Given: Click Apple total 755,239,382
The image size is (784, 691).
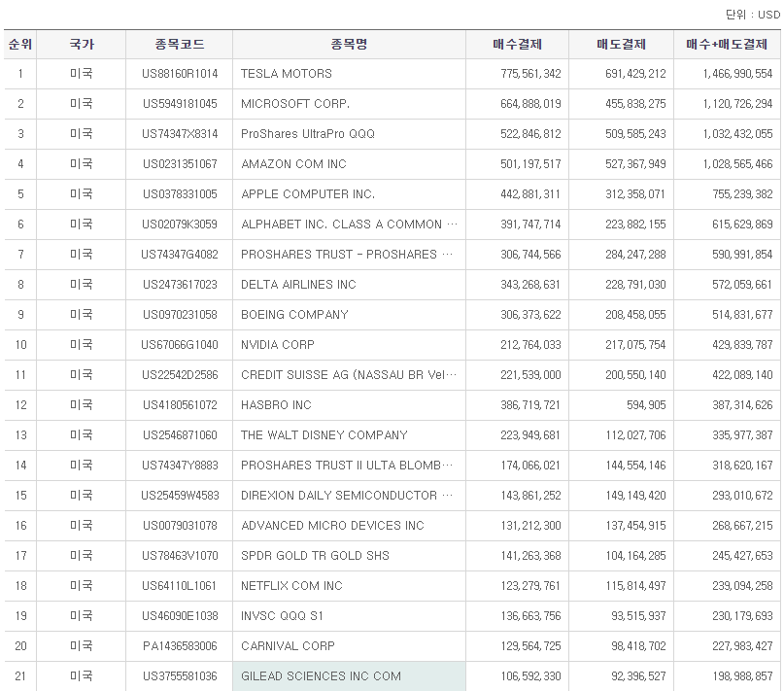Looking at the screenshot, I should 742,193.
